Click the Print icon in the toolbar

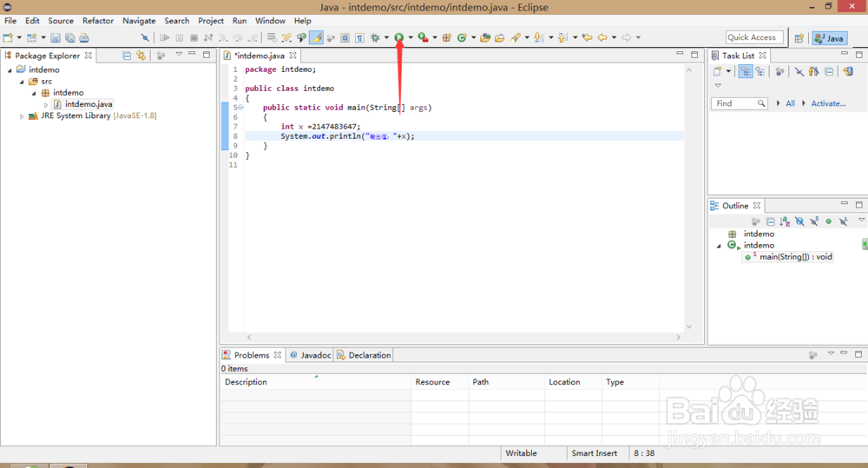coord(84,37)
